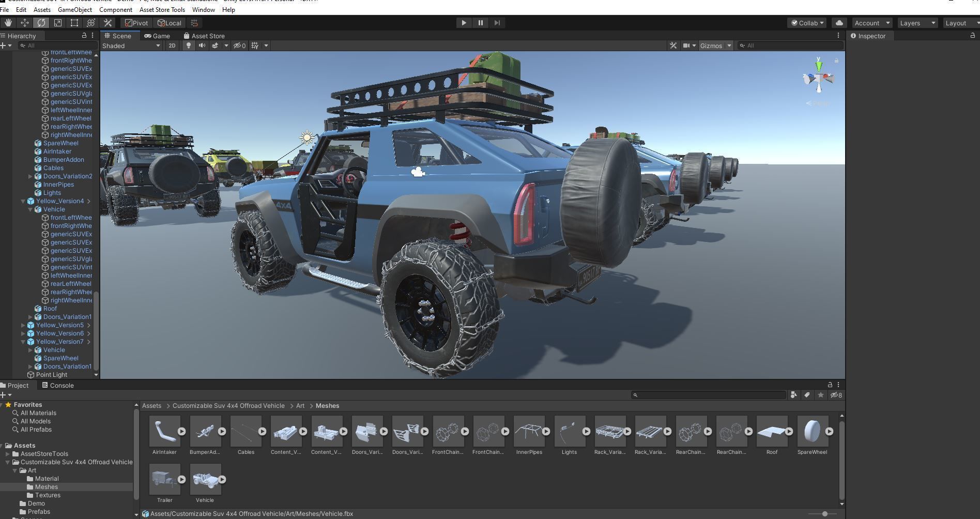
Task: Open the custom editor tools
Action: click(x=108, y=23)
